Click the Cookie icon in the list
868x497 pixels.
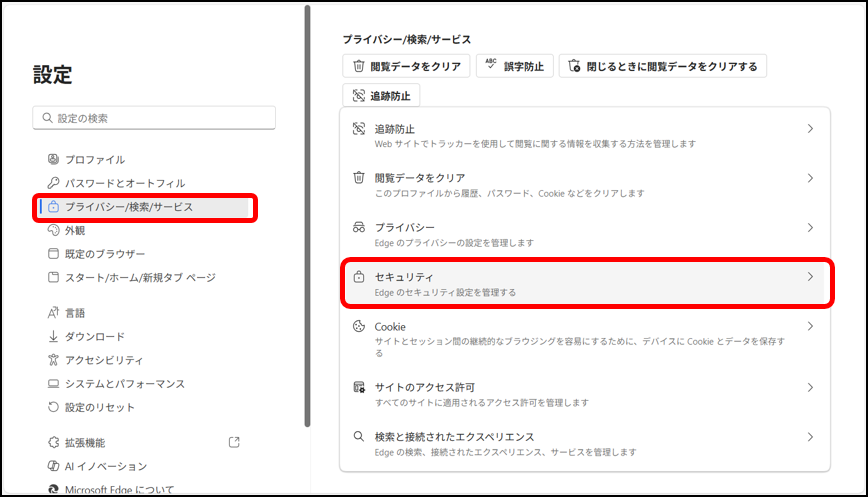[359, 327]
